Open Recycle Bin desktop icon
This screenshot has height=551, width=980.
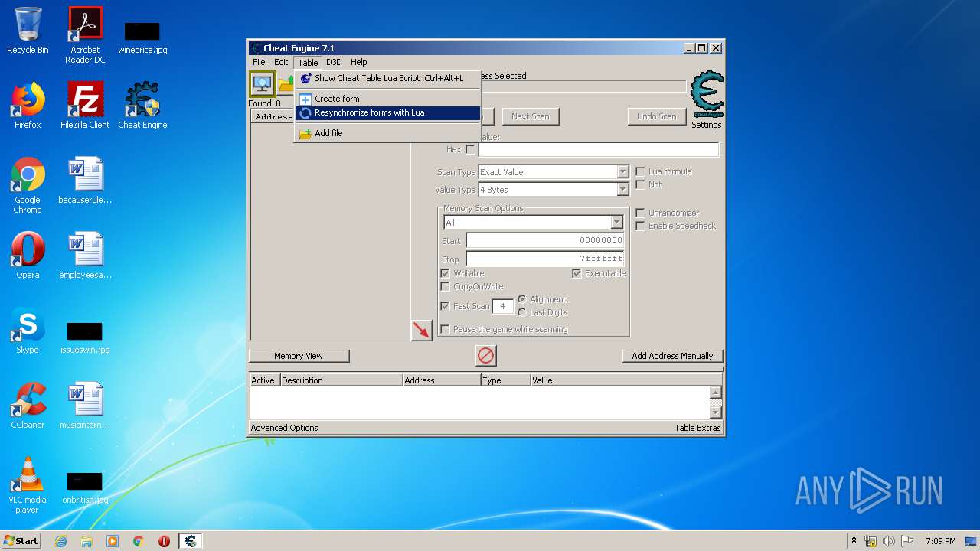tap(28, 31)
